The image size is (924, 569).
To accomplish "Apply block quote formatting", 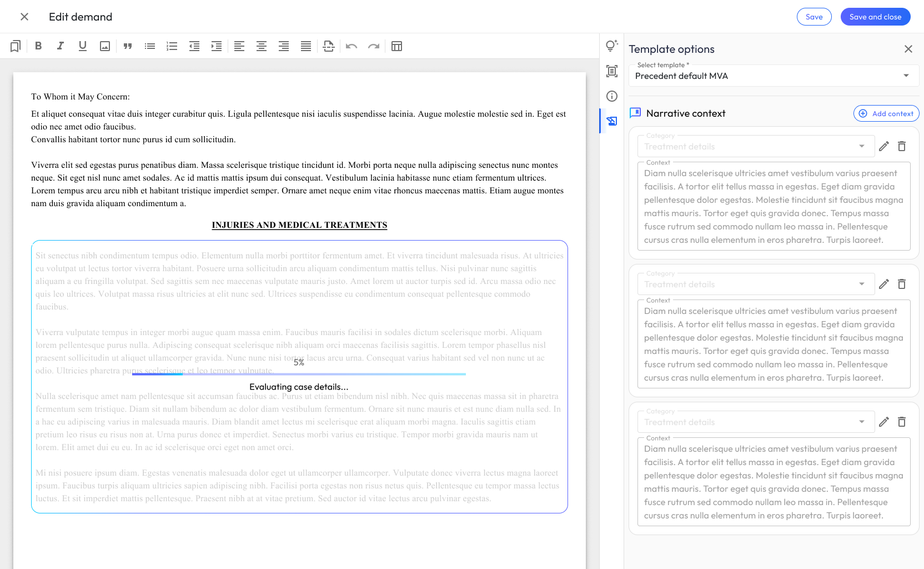I will click(x=128, y=46).
